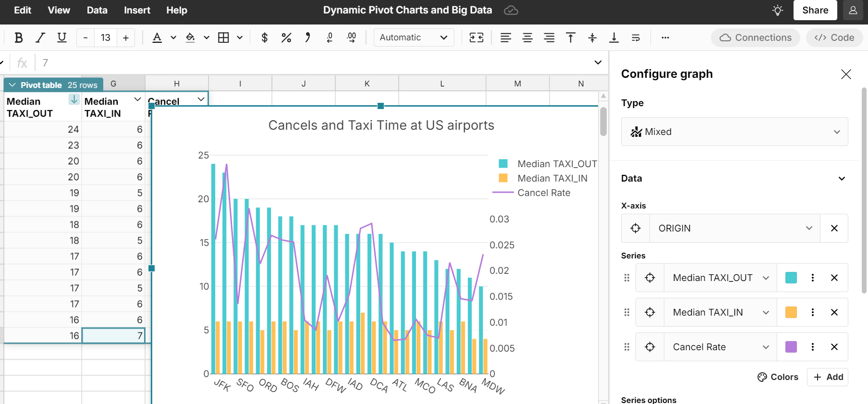Screen dimensions: 868x404
Task: Open the Data menu
Action: [x=97, y=10]
